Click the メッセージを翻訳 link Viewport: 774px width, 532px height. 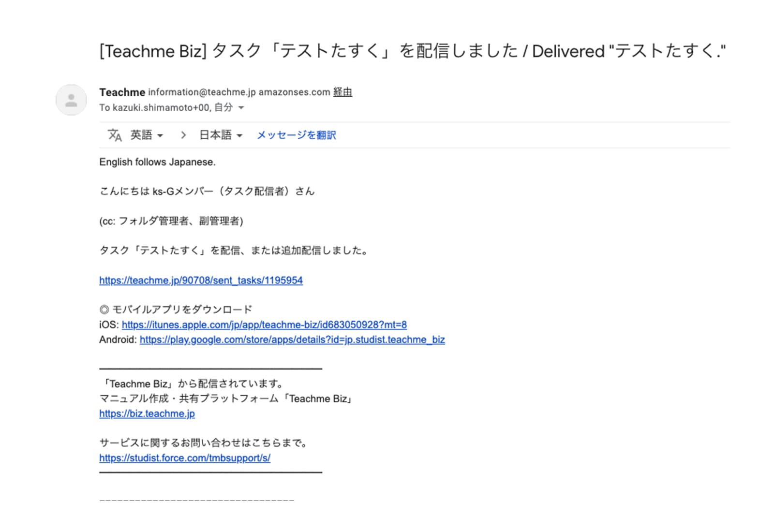[x=296, y=135]
